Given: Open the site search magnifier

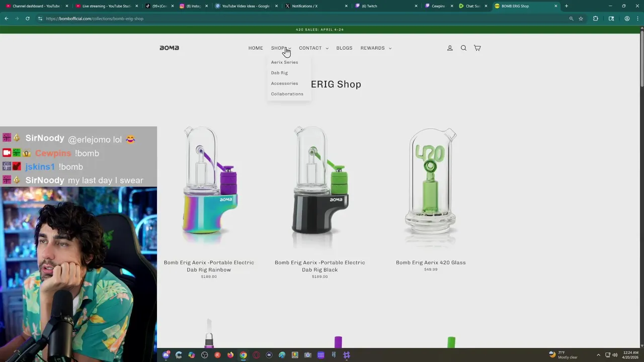Looking at the screenshot, I should coord(463,48).
